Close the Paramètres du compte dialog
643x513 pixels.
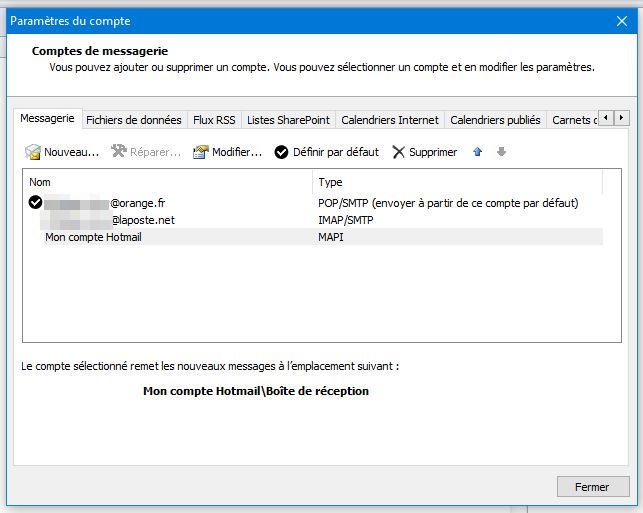(622, 21)
